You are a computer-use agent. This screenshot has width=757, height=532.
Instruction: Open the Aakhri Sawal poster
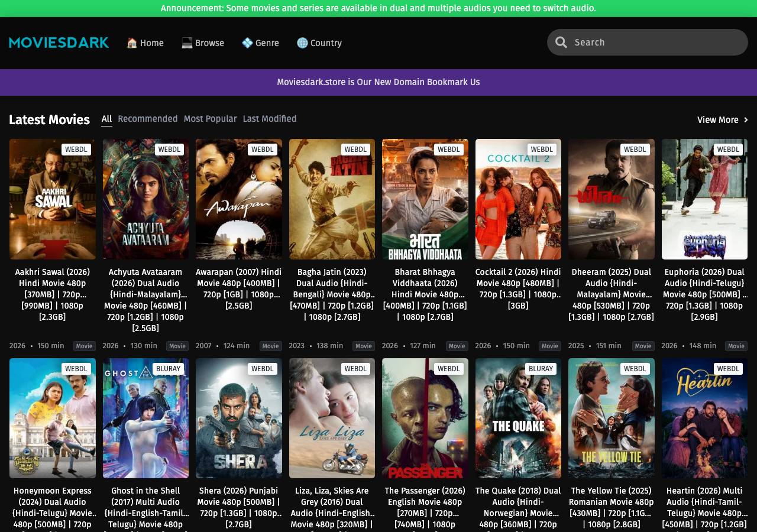tap(52, 199)
